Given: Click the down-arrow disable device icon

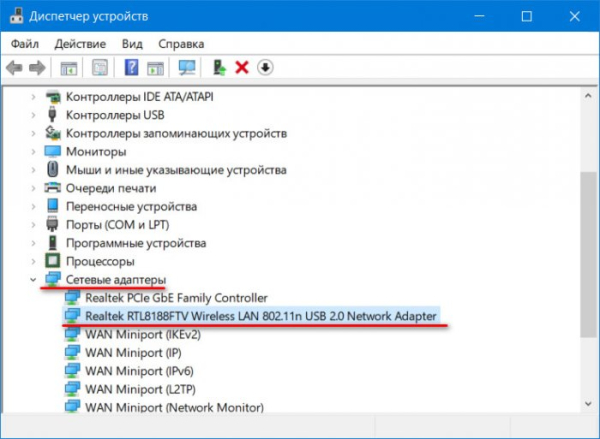Looking at the screenshot, I should point(265,67).
